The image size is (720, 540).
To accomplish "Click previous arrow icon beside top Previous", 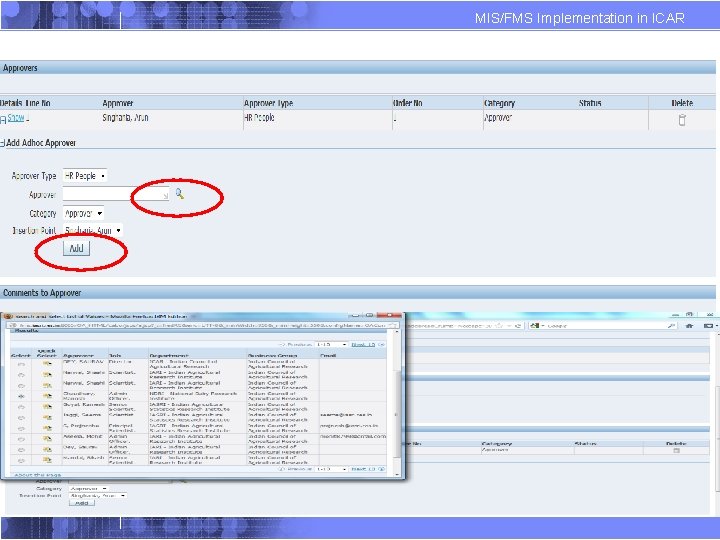I will coord(282,344).
